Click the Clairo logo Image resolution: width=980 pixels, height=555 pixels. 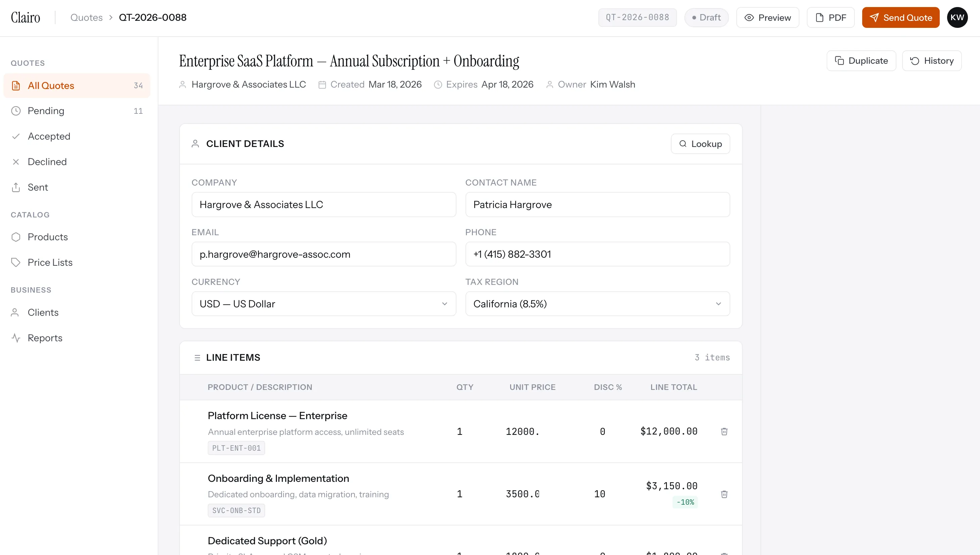[x=26, y=17]
